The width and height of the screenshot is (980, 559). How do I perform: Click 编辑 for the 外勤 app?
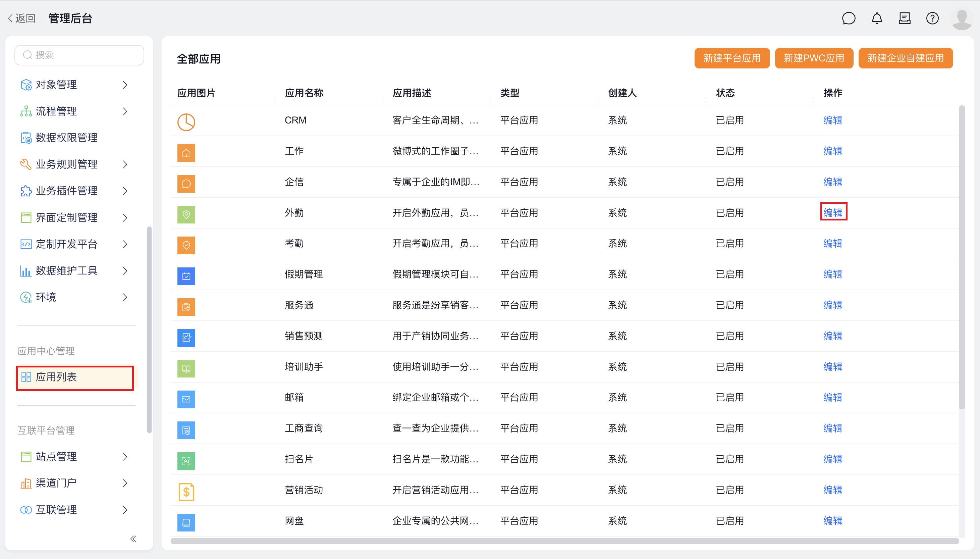click(x=833, y=213)
